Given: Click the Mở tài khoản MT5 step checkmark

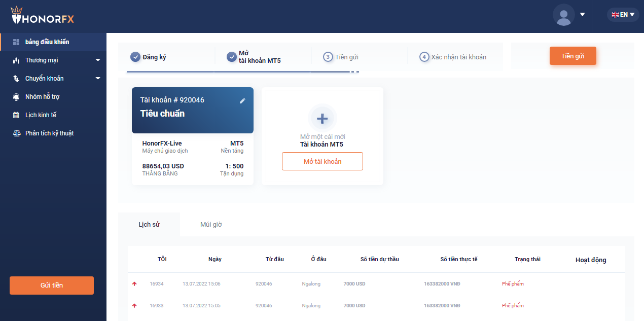Looking at the screenshot, I should (232, 57).
